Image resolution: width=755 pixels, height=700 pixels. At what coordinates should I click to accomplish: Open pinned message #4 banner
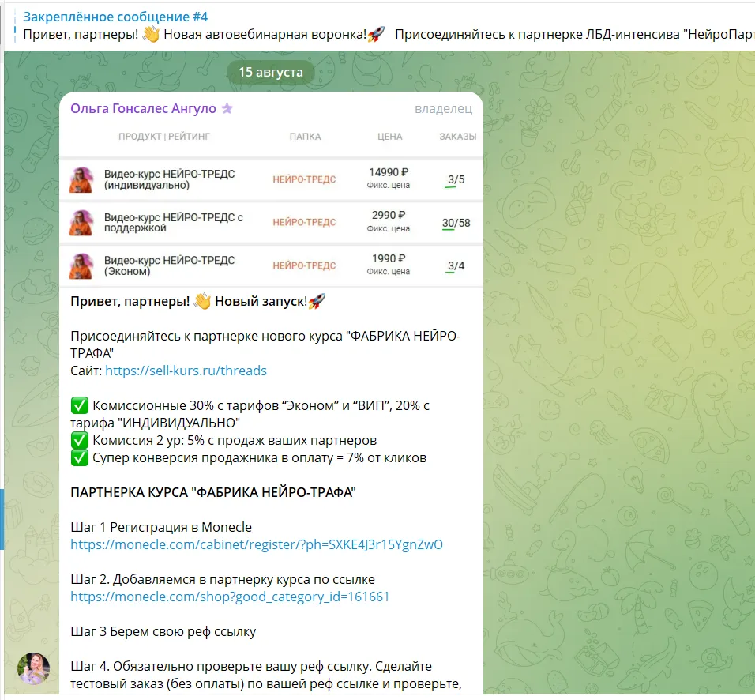379,25
